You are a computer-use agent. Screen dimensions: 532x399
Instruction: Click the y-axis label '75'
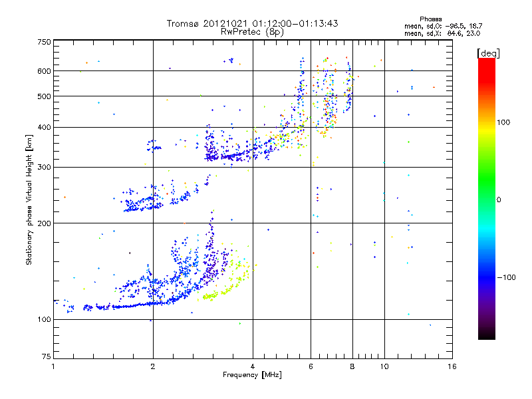[x=47, y=356]
